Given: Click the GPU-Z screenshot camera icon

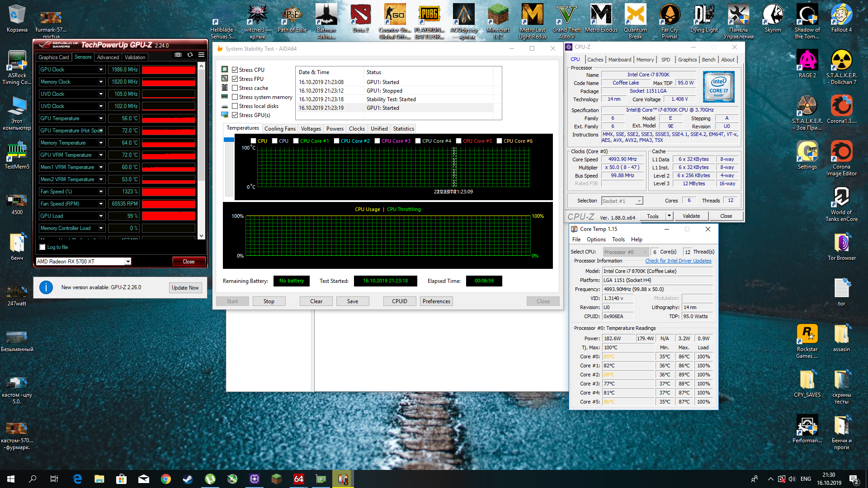Looking at the screenshot, I should click(x=178, y=55).
